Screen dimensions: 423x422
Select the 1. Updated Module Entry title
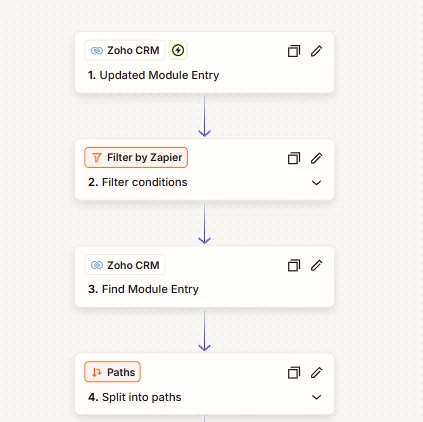[x=153, y=75]
